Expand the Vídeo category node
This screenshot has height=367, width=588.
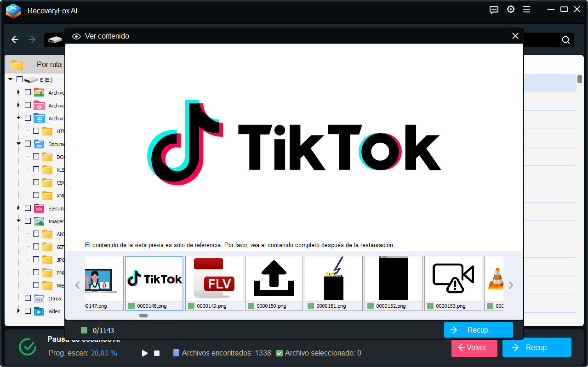click(19, 311)
